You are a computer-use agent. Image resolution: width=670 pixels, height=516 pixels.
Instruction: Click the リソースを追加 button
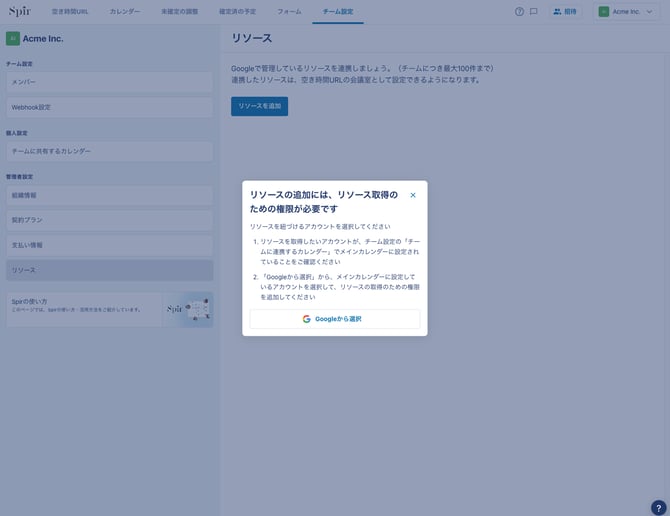click(x=259, y=106)
